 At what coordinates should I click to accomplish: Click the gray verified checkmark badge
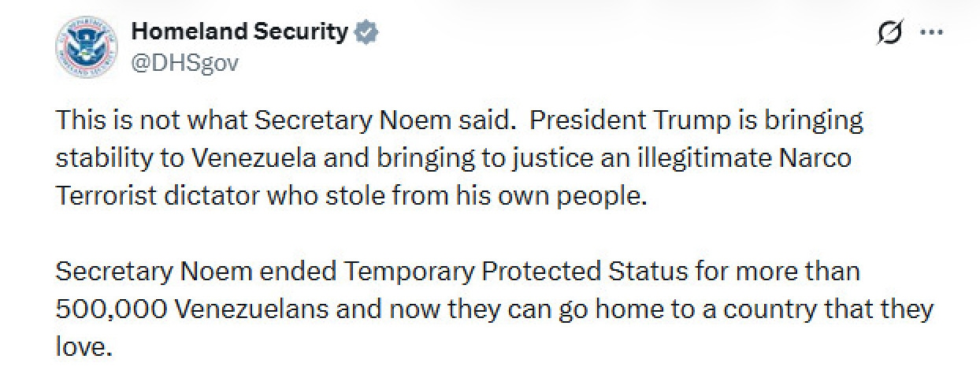[x=367, y=32]
